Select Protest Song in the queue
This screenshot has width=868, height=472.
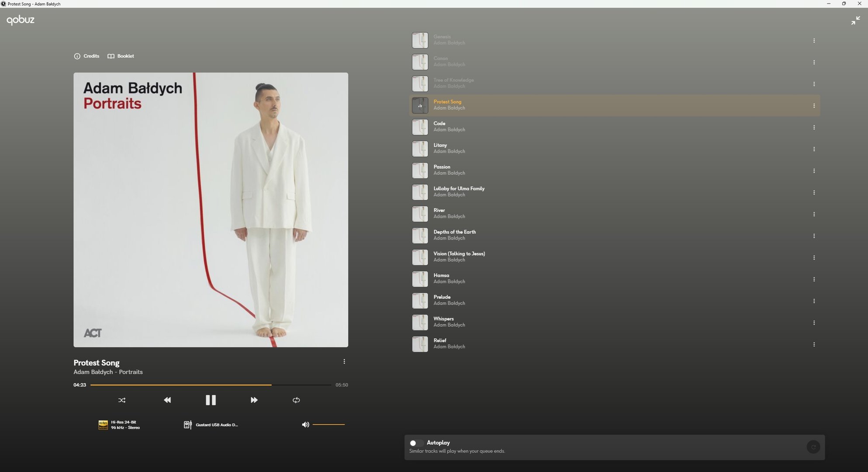(614, 105)
